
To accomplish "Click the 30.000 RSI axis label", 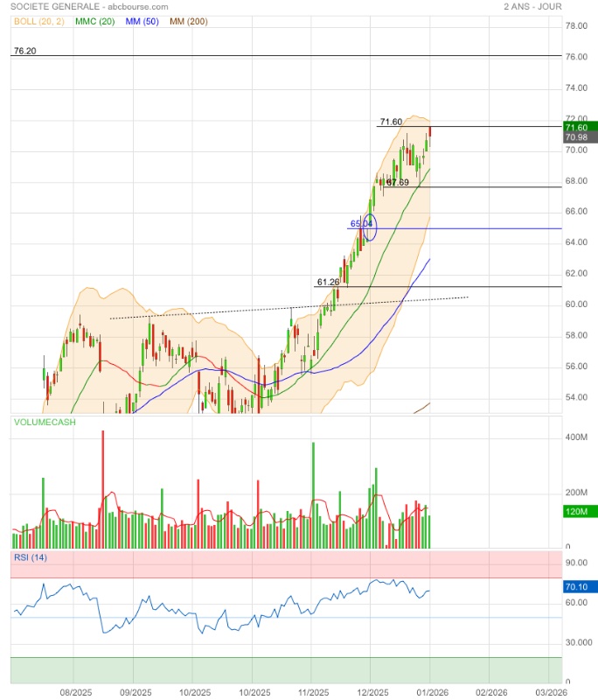I will (579, 642).
